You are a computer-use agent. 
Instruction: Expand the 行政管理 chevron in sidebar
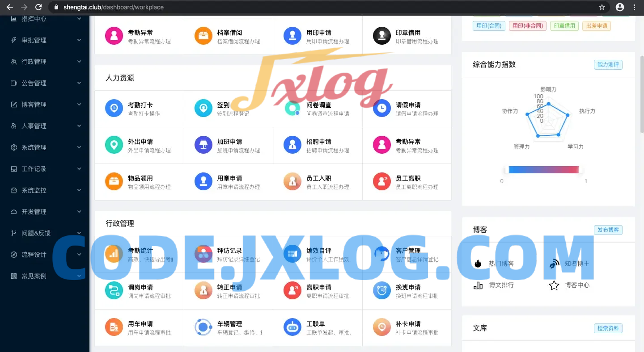[x=79, y=62]
